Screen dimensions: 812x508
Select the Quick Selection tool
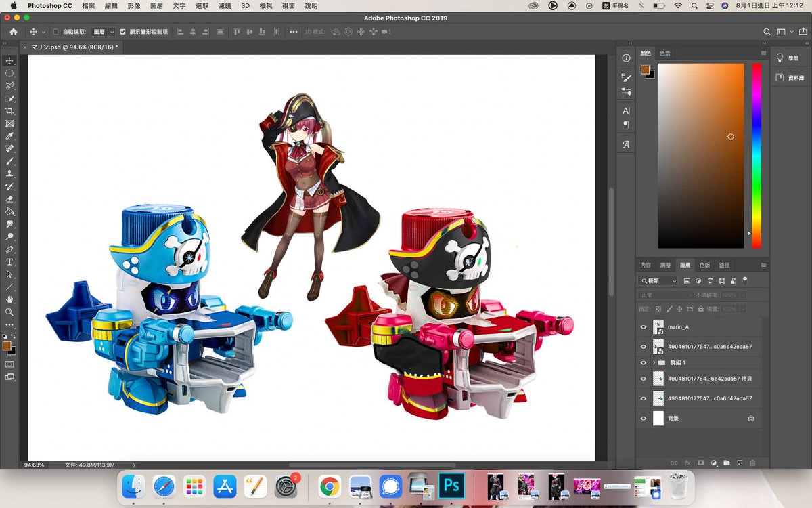pos(9,98)
